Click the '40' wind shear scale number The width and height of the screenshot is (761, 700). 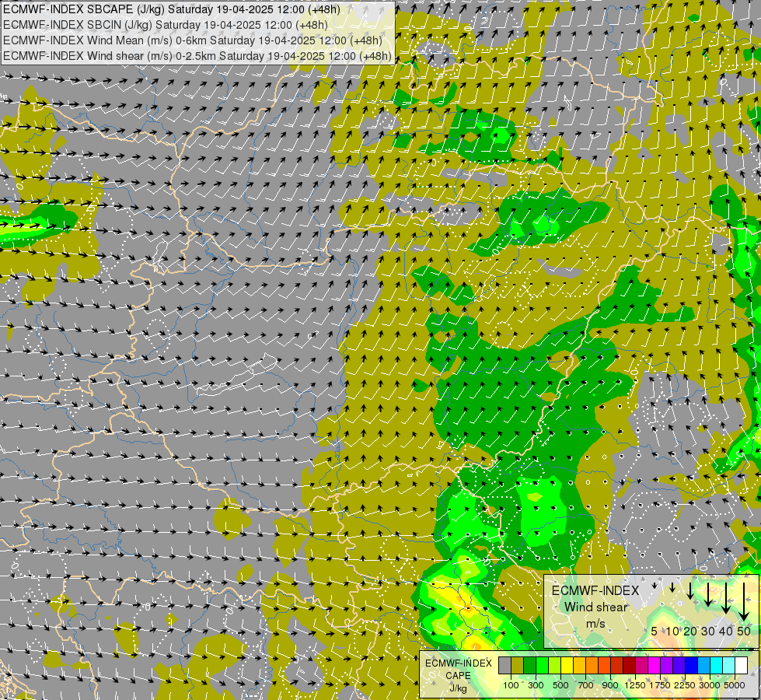[725, 631]
